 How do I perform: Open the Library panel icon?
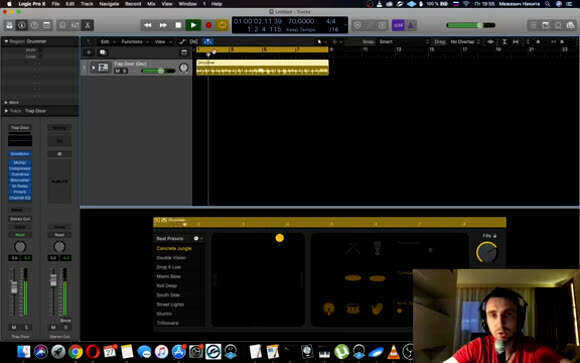pos(9,25)
